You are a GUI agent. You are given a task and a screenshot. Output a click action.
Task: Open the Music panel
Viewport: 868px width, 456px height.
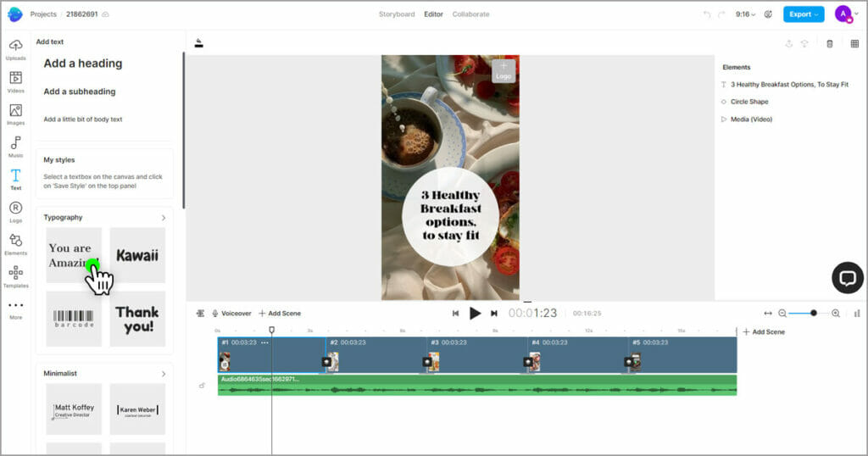[x=15, y=147]
